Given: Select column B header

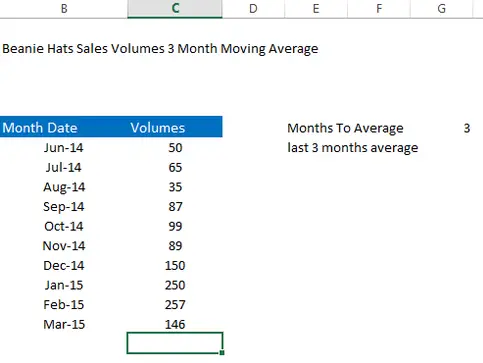Looking at the screenshot, I should pos(64,9).
